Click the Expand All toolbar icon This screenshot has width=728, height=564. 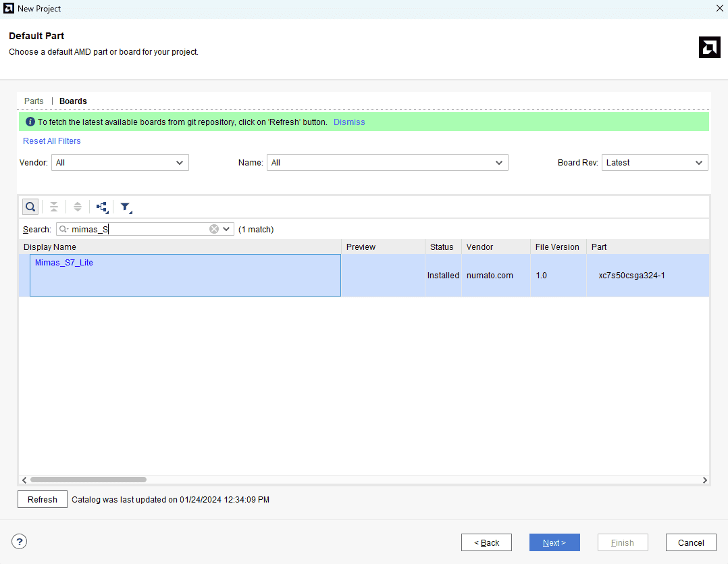coord(78,207)
